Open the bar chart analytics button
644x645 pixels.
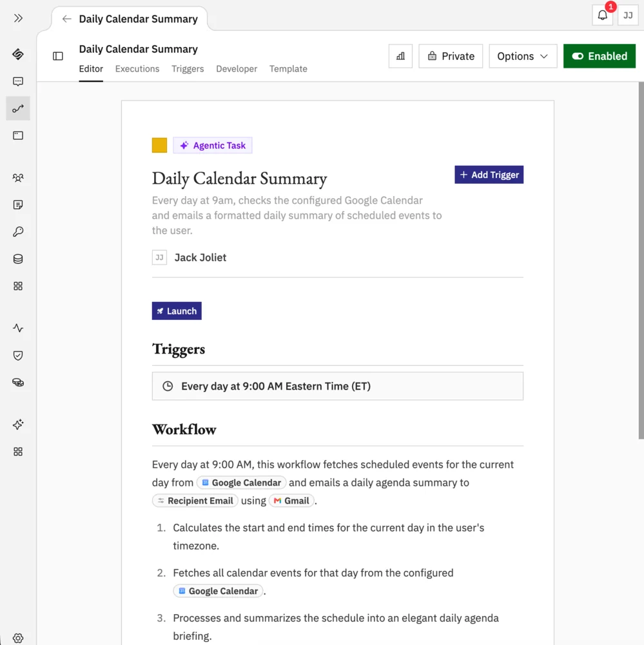(x=400, y=56)
